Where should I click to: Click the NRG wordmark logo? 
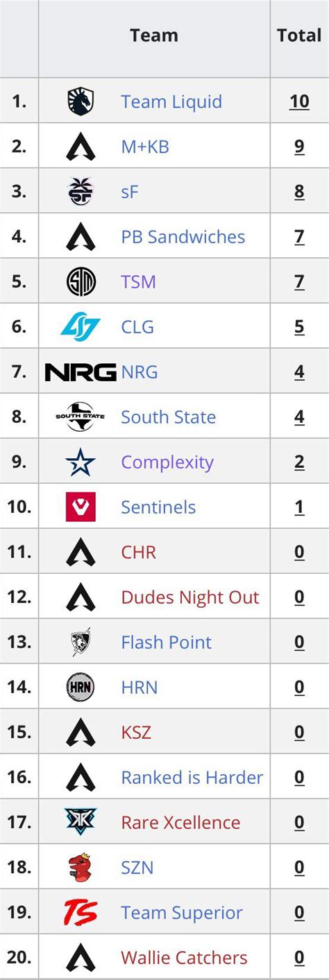(x=81, y=372)
